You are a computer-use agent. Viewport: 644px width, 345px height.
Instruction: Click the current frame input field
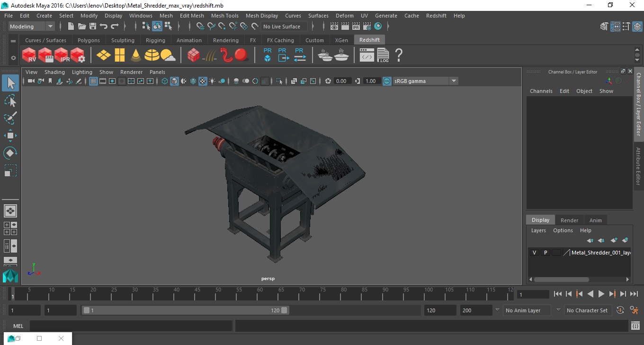point(533,294)
